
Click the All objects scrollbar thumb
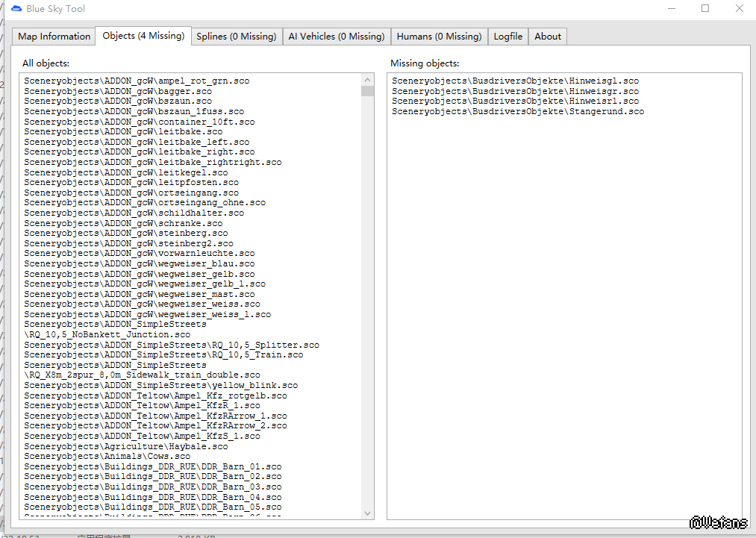tap(367, 92)
